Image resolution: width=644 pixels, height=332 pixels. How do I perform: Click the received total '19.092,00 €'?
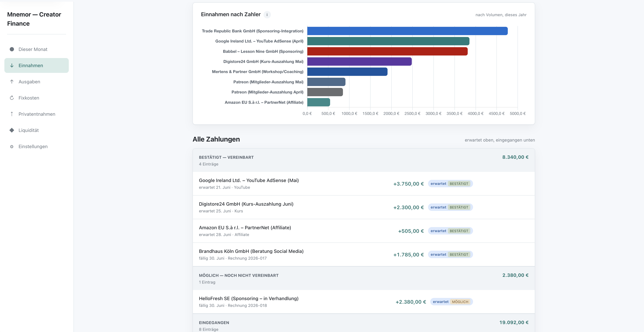(x=514, y=323)
